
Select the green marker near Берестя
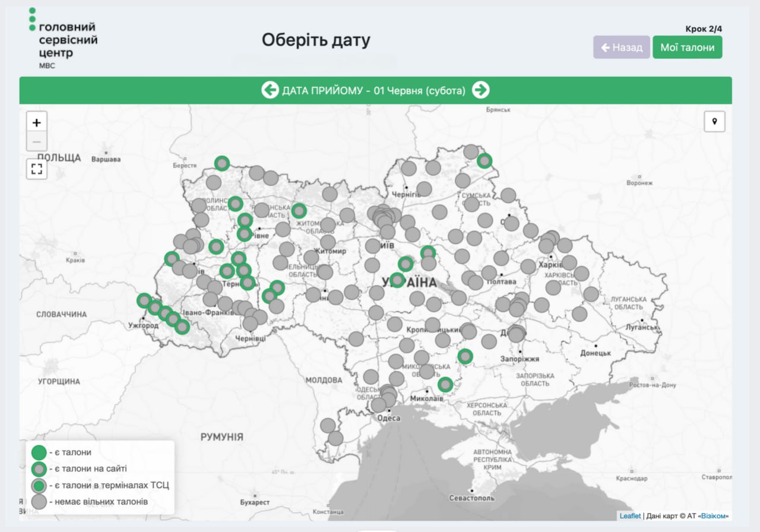coord(222,163)
